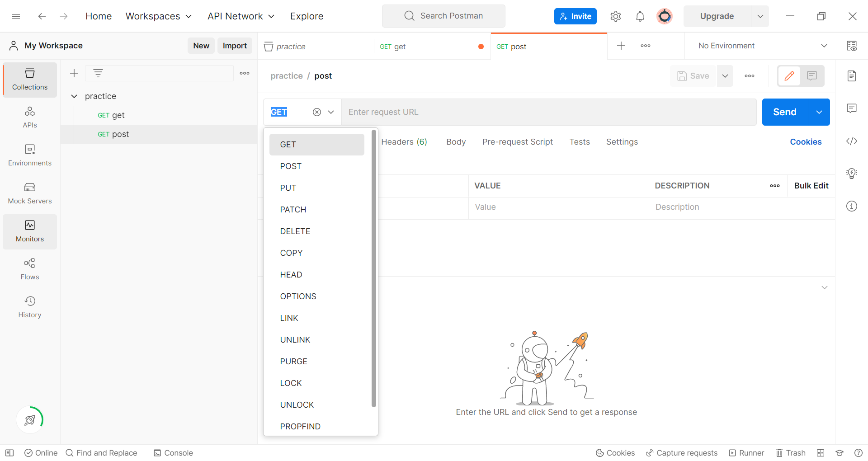Open the Monitors sidebar section
This screenshot has width=868, height=461.
pos(30,231)
